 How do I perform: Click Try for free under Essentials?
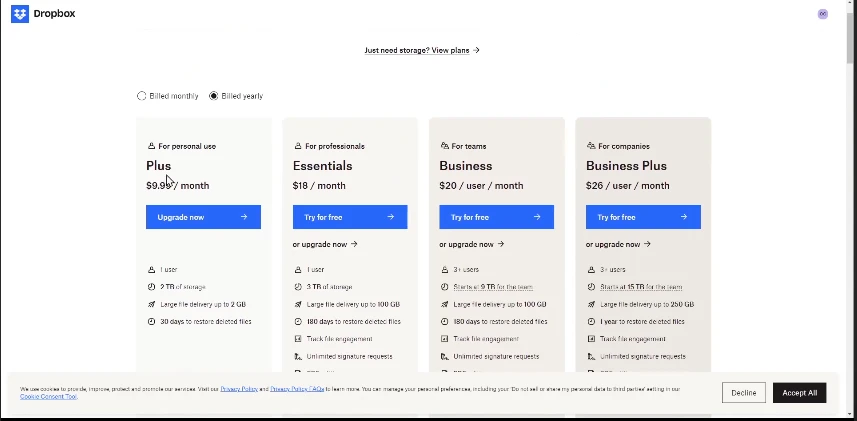350,217
